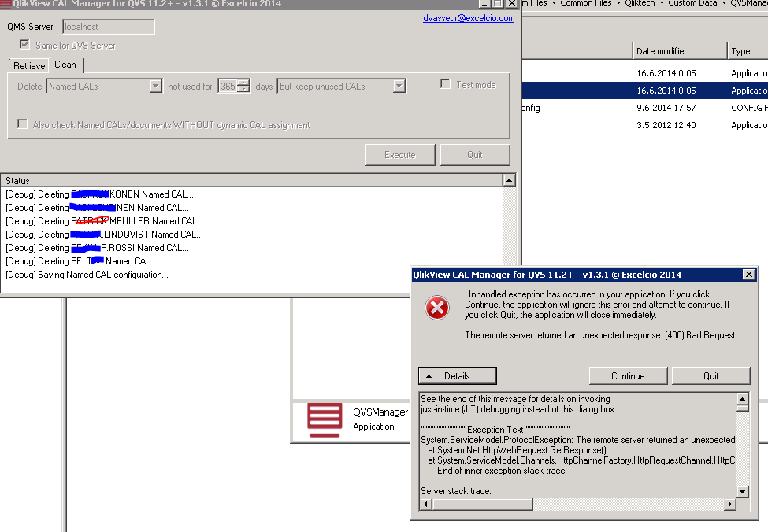Click Quit button in CAL Manager window

click(x=475, y=155)
